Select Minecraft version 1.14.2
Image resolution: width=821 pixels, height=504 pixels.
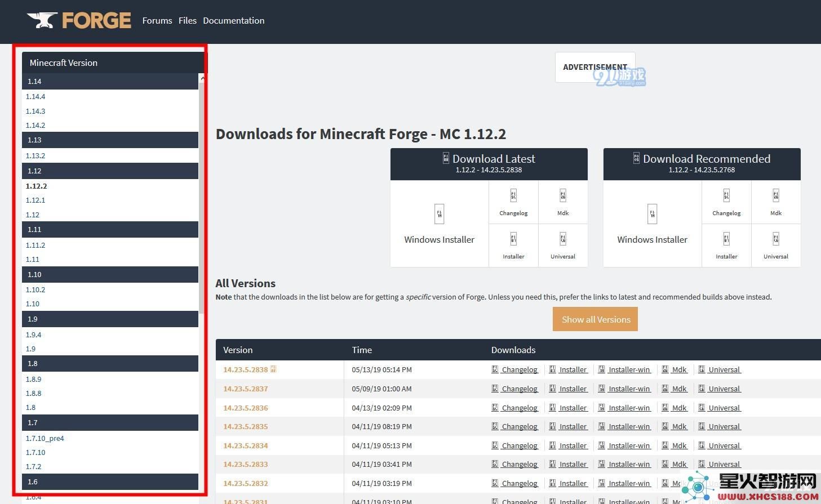click(35, 125)
